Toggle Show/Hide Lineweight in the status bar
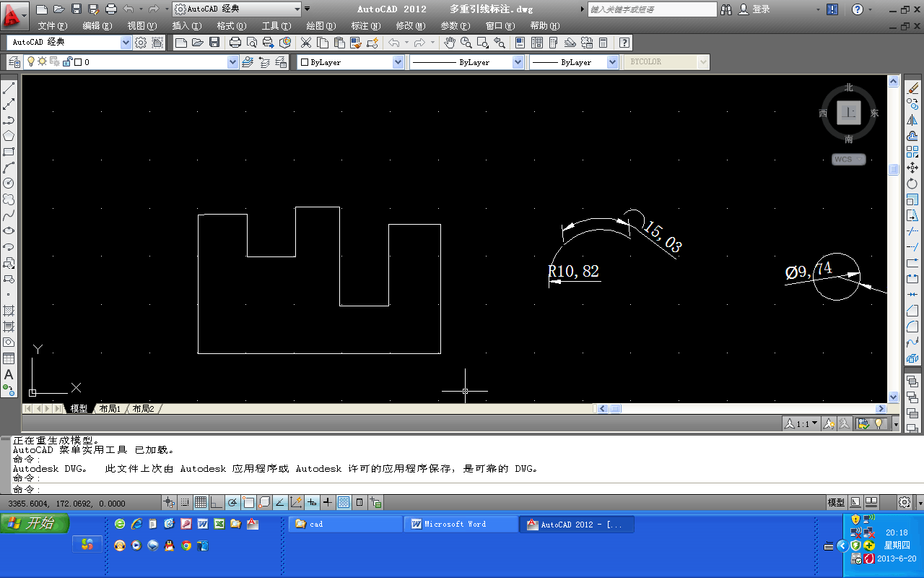924x578 pixels. coord(328,503)
